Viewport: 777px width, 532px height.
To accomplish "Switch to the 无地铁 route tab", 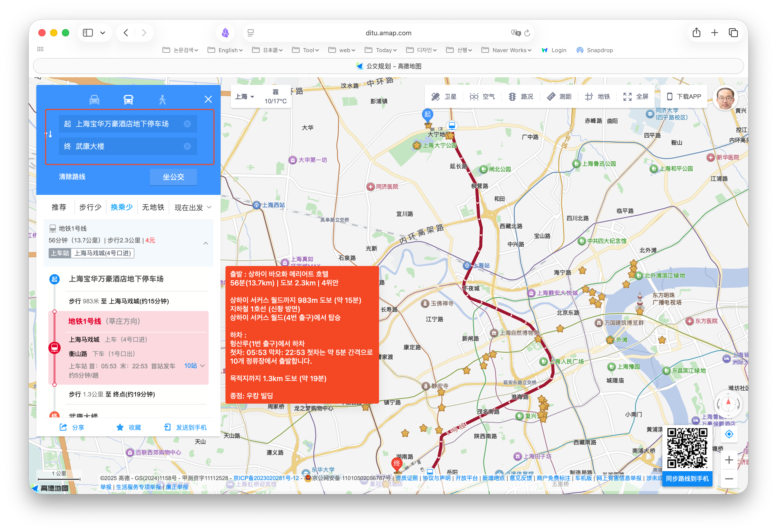I will 153,207.
